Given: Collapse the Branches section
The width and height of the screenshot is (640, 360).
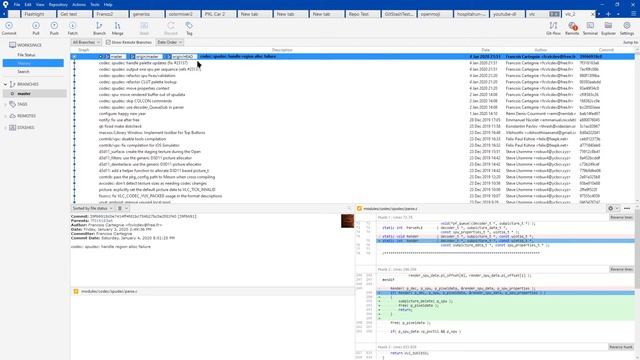Looking at the screenshot, I should coord(5,84).
